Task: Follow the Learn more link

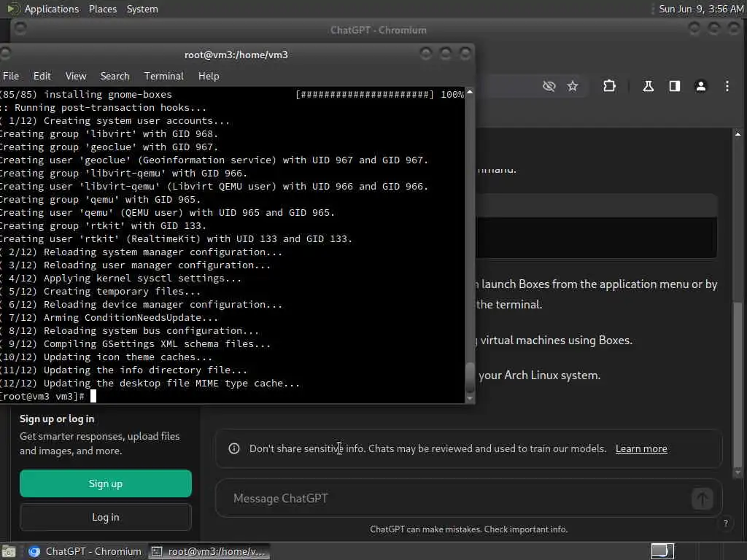Action: click(641, 448)
